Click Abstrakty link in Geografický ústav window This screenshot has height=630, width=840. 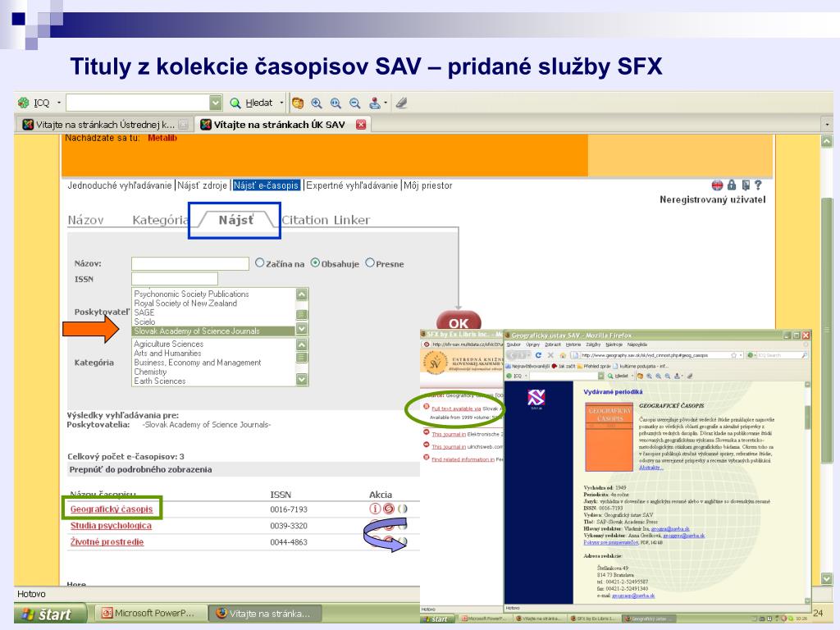(x=651, y=468)
